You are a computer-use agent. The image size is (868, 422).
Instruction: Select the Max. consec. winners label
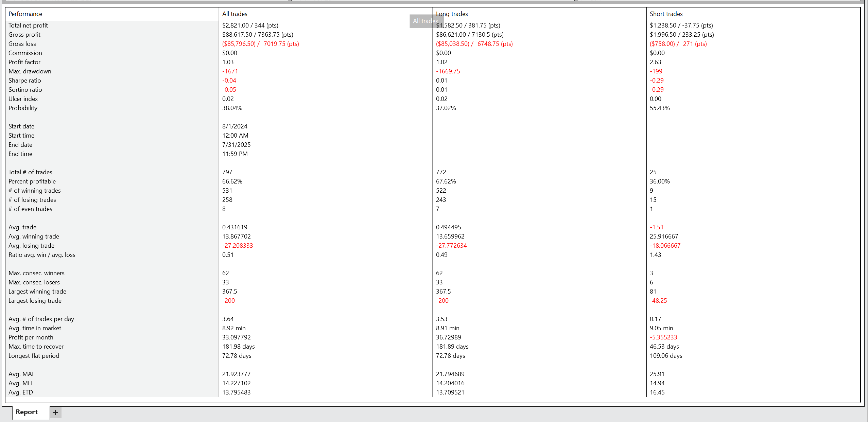(36, 273)
